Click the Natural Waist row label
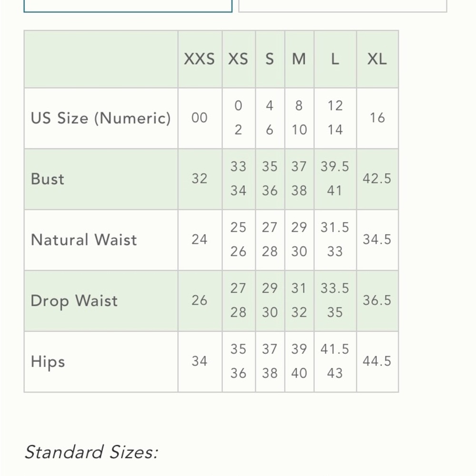 84,239
